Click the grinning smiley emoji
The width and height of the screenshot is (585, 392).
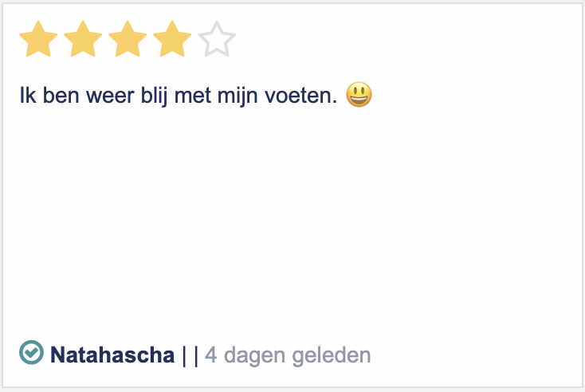tap(359, 96)
